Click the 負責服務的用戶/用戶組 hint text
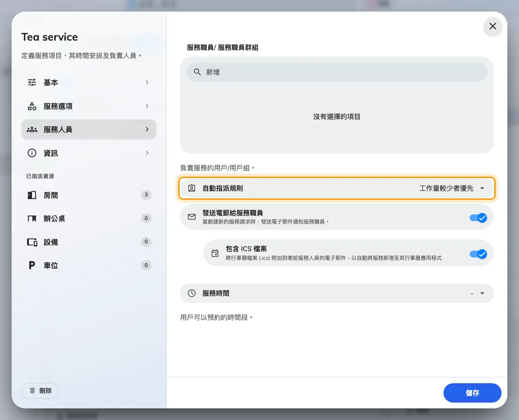This screenshot has height=420, width=519. pos(217,168)
